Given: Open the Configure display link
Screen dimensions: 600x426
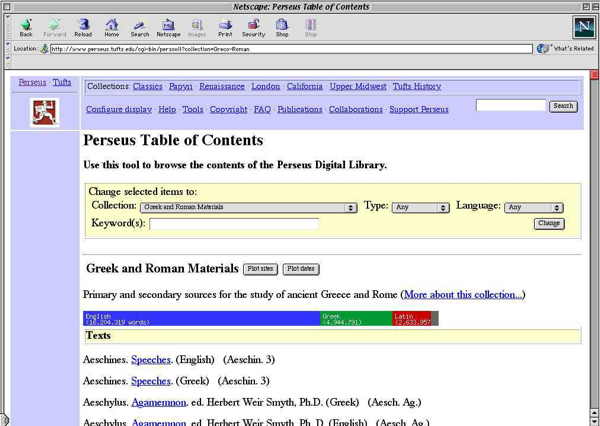Looking at the screenshot, I should coord(119,109).
